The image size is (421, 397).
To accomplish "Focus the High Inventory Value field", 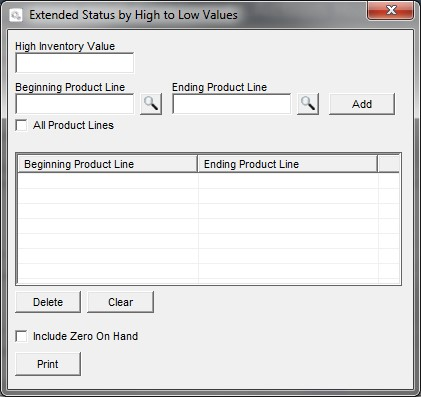I will pyautogui.click(x=75, y=63).
